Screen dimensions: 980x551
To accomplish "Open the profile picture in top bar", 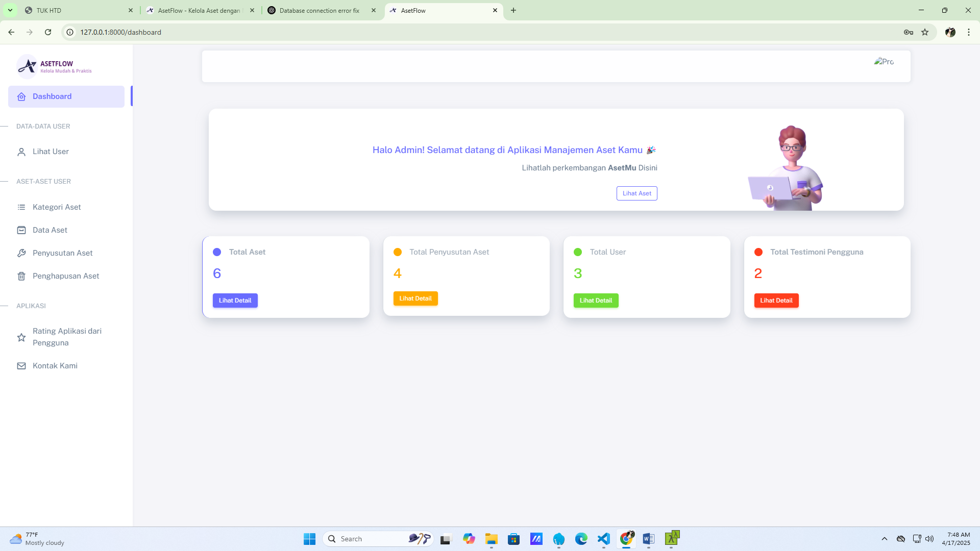I will tap(884, 62).
